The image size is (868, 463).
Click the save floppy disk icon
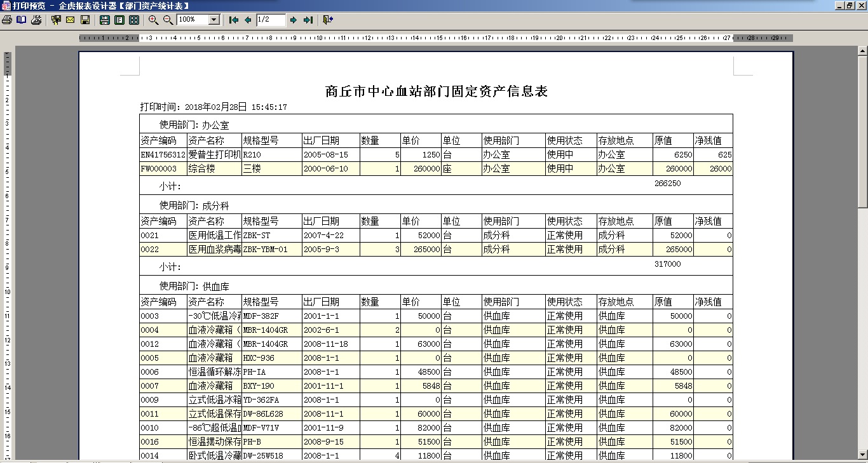click(85, 20)
